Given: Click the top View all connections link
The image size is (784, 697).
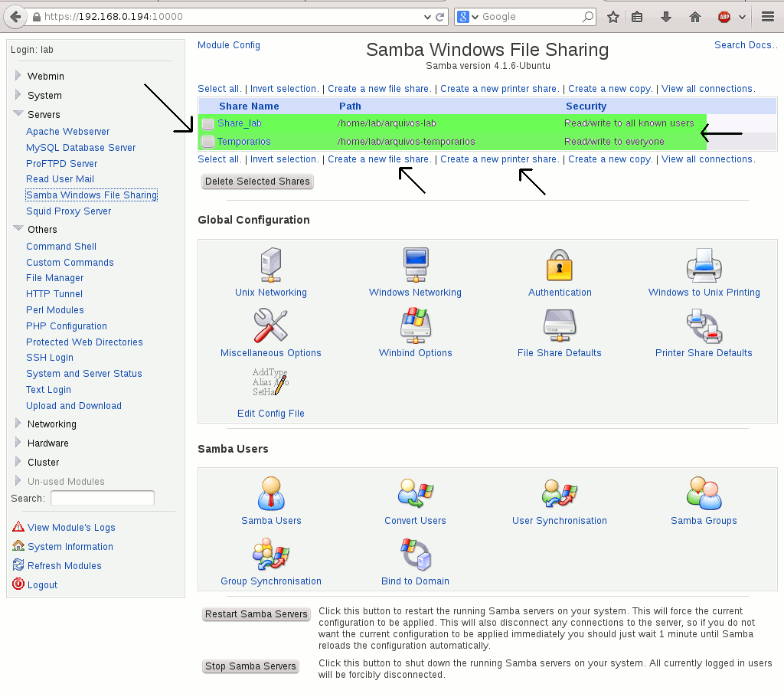Looking at the screenshot, I should [708, 89].
